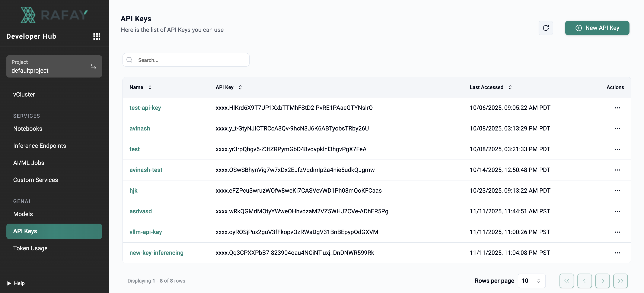
Task: Navigate to Inference Endpoints in sidebar
Action: [x=39, y=146]
